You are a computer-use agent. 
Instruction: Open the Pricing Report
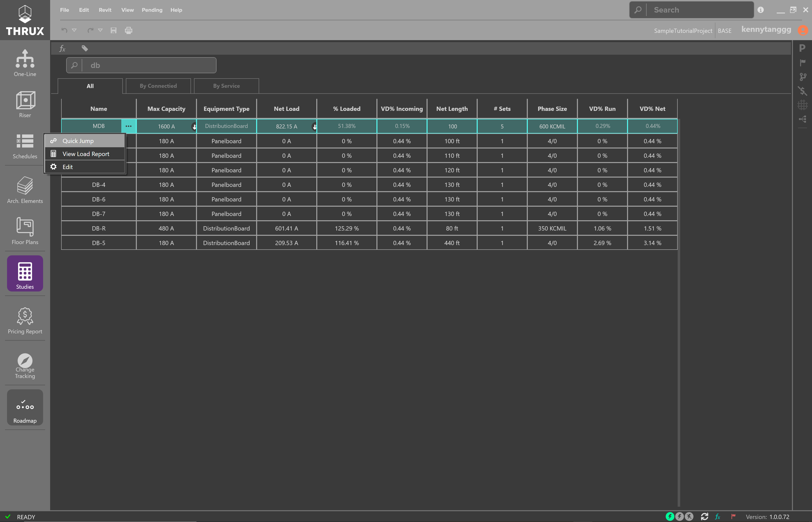click(25, 321)
